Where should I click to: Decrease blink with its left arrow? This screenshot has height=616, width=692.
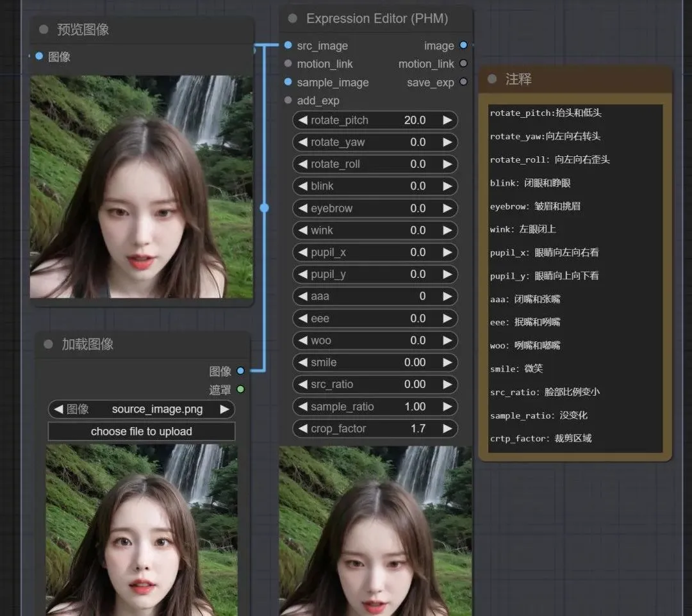pyautogui.click(x=303, y=186)
